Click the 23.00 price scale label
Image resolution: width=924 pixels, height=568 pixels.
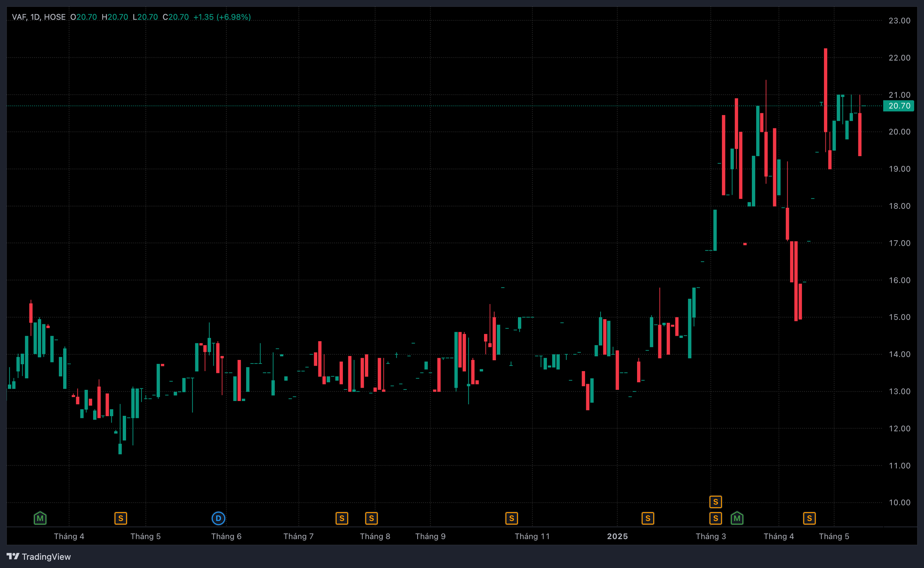pyautogui.click(x=899, y=21)
